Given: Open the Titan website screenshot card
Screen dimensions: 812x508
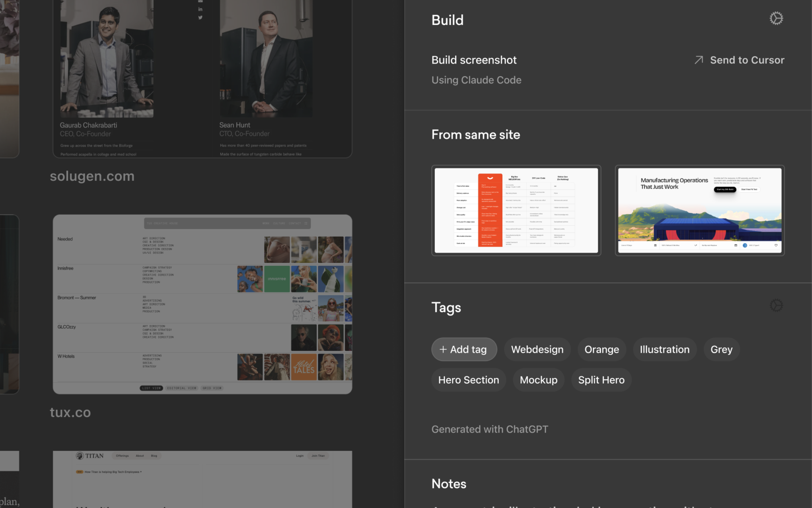Looking at the screenshot, I should [x=202, y=479].
